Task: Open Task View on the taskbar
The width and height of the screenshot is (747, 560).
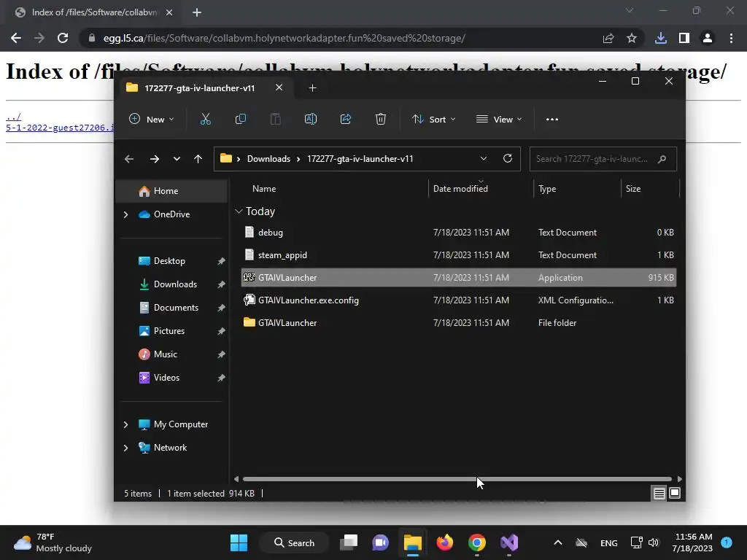Action: [349, 542]
